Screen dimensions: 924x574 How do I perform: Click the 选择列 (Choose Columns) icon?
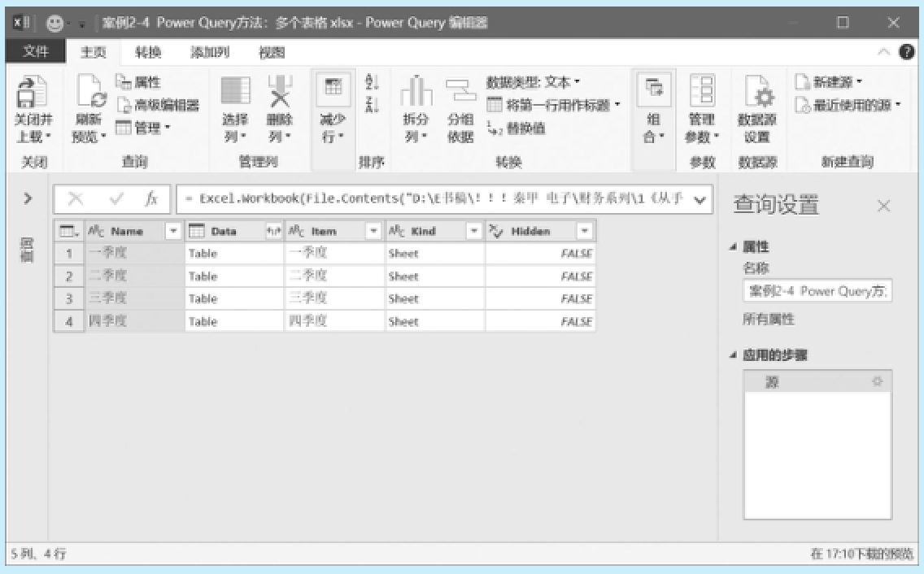[235, 92]
